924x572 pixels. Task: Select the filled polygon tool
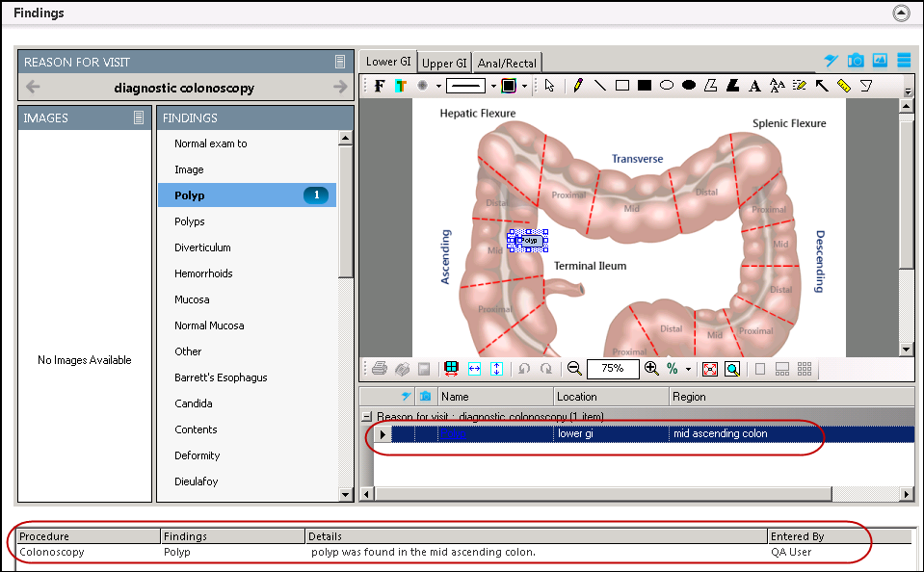pyautogui.click(x=732, y=86)
